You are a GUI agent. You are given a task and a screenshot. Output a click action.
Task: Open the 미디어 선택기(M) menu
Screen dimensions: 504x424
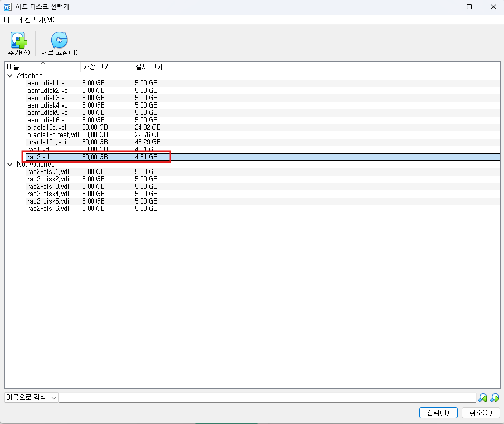point(29,20)
